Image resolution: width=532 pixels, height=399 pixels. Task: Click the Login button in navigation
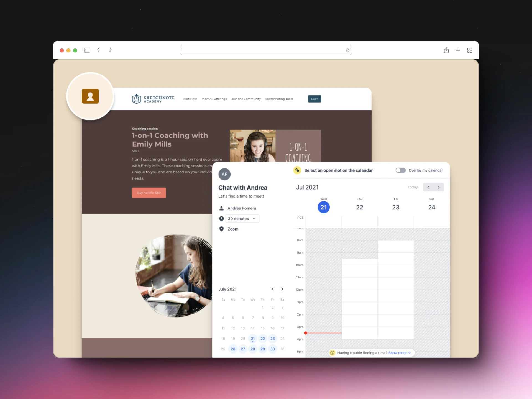(314, 98)
